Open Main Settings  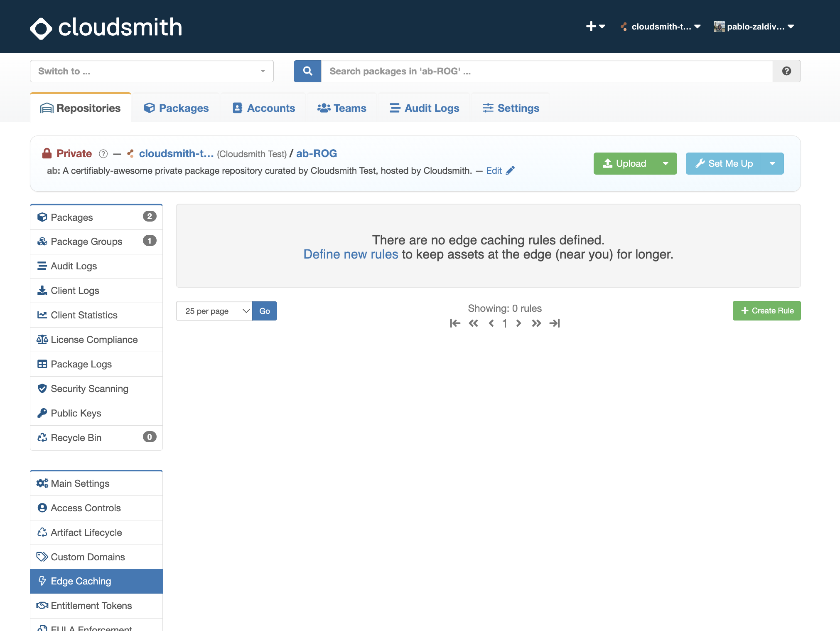96,483
